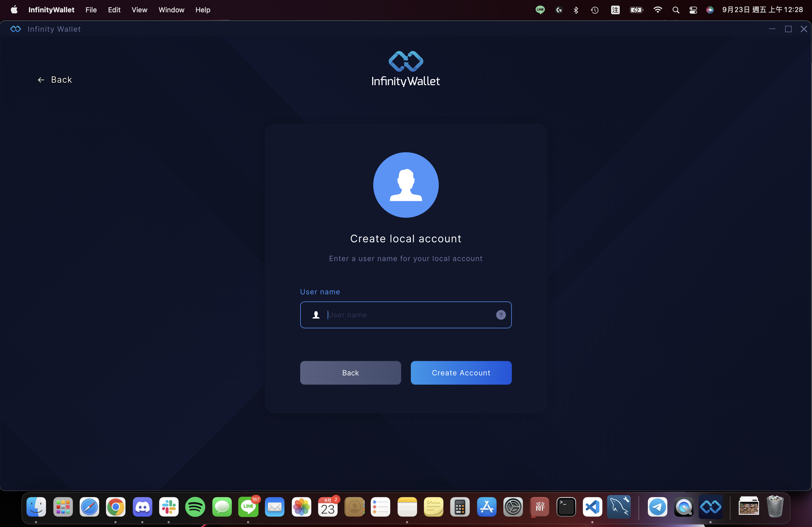
Task: Click the LINE icon in the menu bar
Action: coord(540,10)
